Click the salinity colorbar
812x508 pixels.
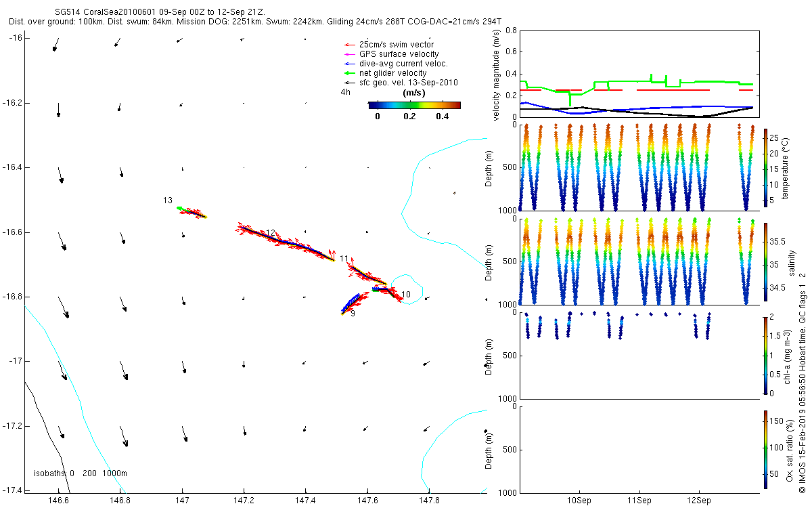coord(766,261)
